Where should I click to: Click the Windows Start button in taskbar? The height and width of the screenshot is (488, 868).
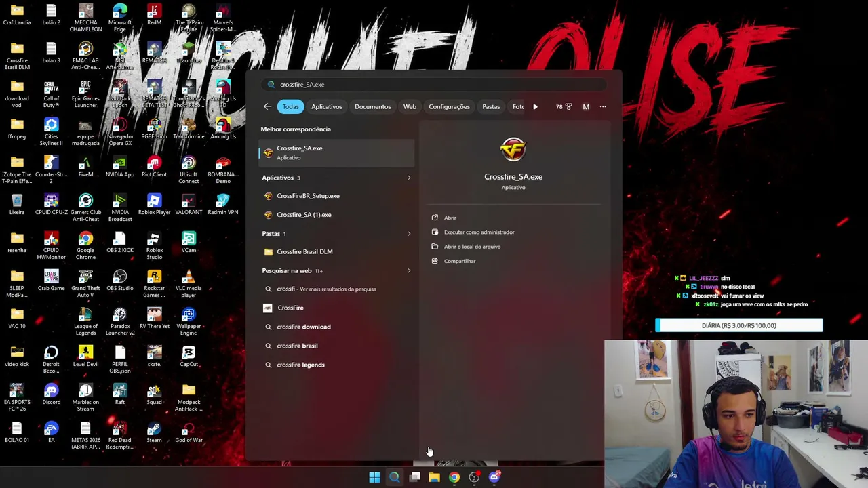tap(374, 477)
